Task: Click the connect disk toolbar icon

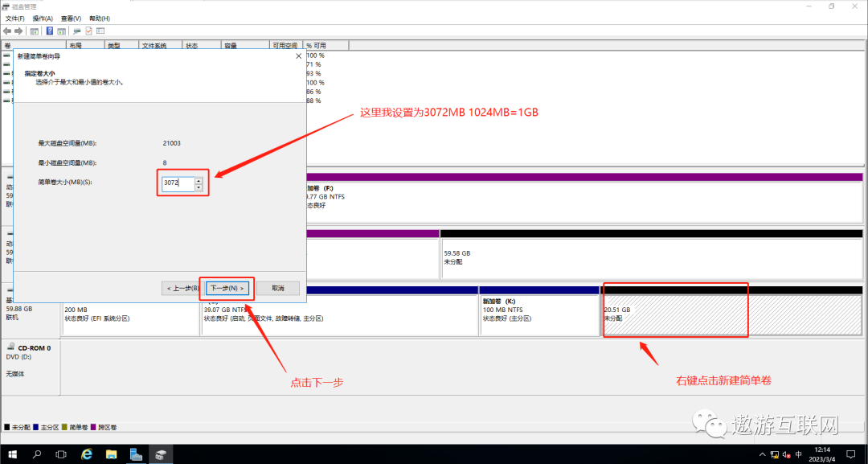Action: click(x=77, y=31)
